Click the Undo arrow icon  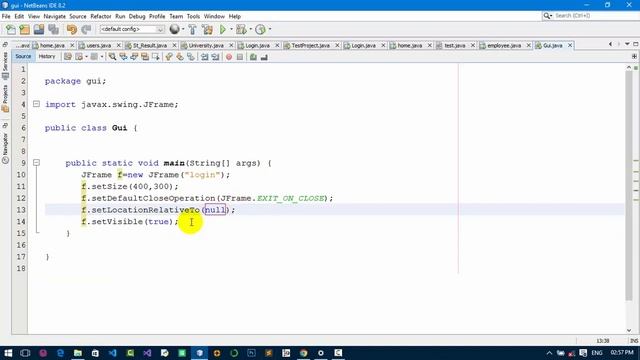72,29
